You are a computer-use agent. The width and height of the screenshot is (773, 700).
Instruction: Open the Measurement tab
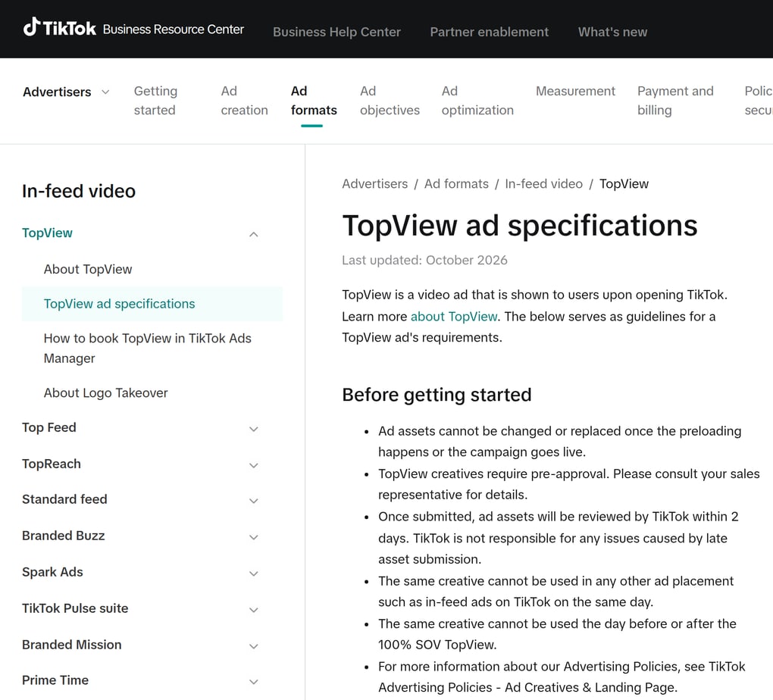point(575,91)
